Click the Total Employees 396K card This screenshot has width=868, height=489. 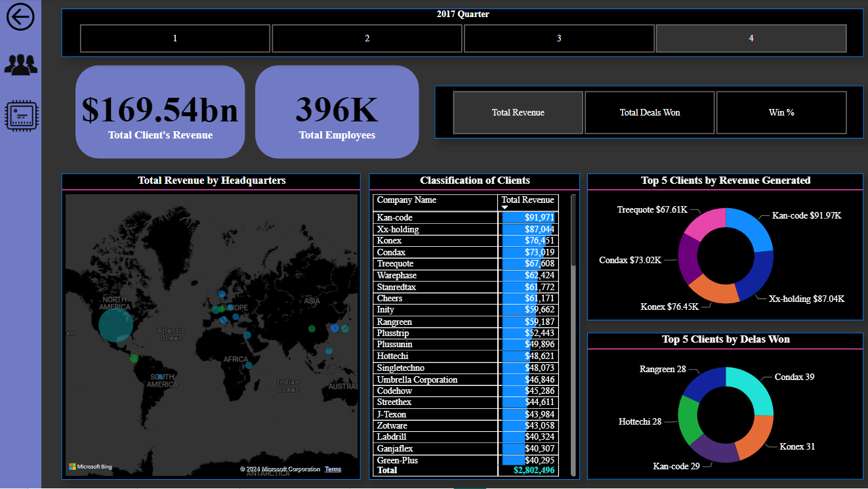337,112
